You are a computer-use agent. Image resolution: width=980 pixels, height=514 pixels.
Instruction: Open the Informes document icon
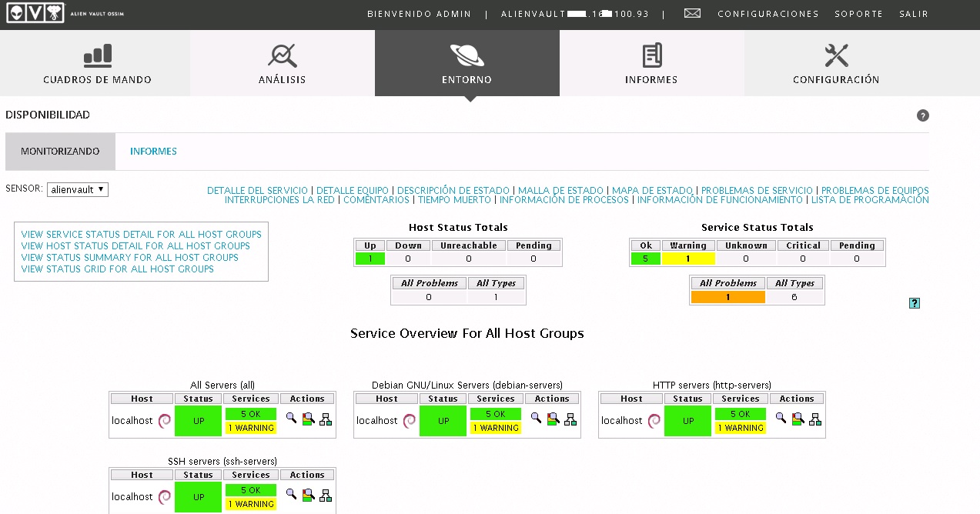click(x=651, y=55)
